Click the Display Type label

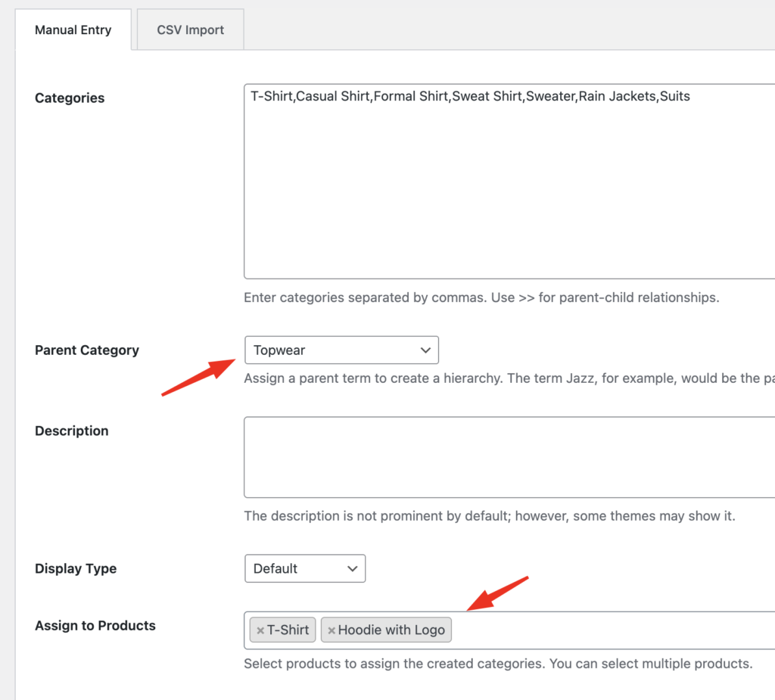point(76,568)
